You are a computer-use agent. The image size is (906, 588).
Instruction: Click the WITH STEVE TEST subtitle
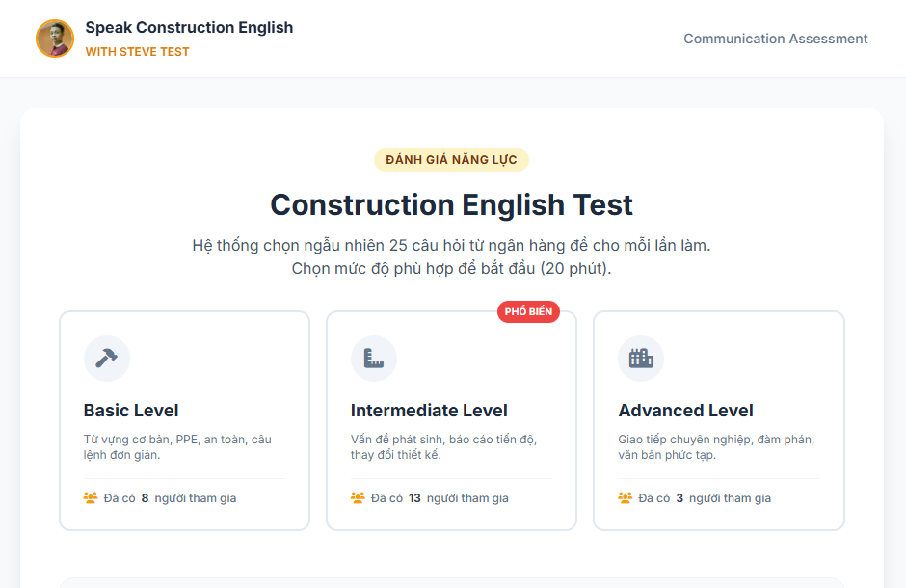tap(138, 50)
